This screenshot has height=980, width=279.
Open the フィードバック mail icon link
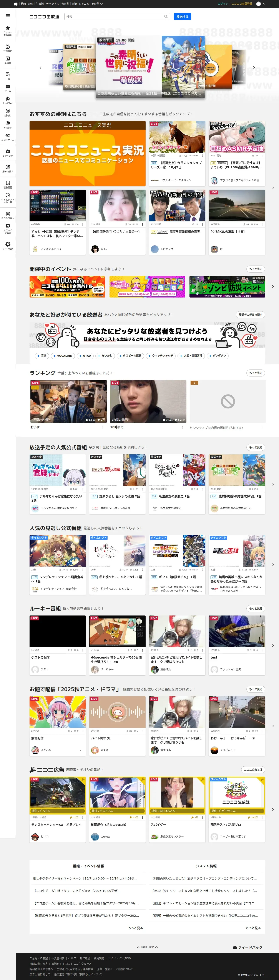(x=247, y=947)
